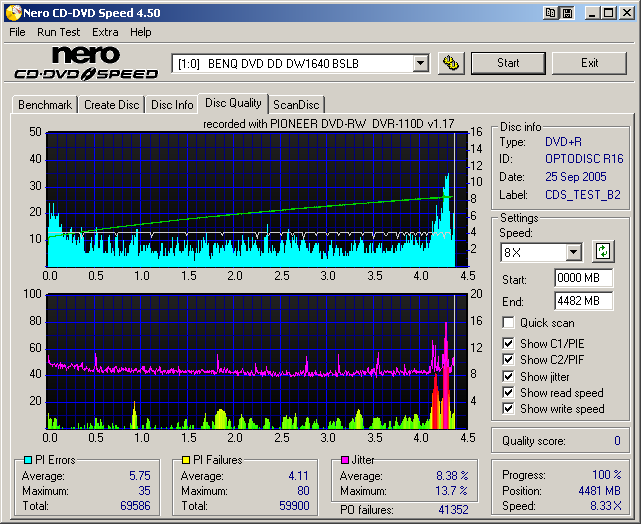Open the Extra menu
The image size is (641, 524).
pyautogui.click(x=105, y=32)
